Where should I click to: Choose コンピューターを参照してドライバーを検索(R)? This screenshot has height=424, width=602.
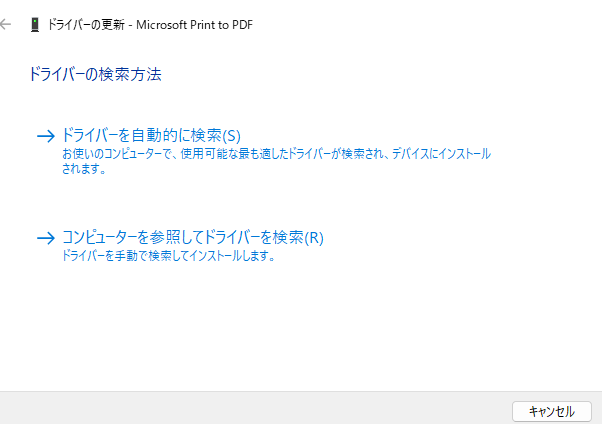click(192, 238)
